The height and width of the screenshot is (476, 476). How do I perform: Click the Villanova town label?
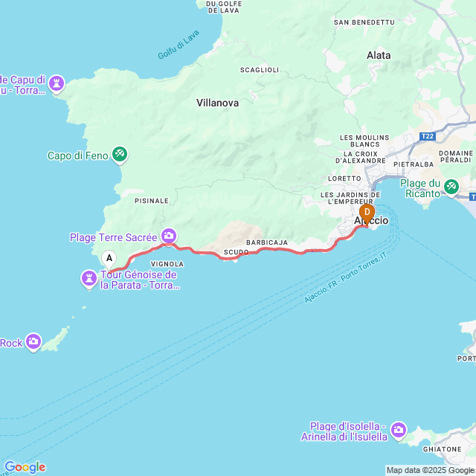coord(217,103)
